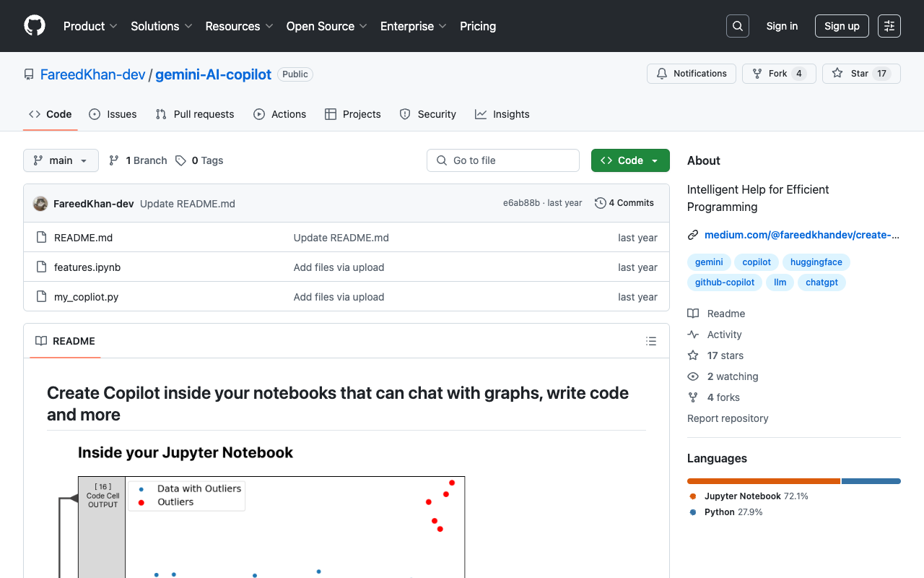
Task: Click the Report repository link
Action: tap(728, 418)
